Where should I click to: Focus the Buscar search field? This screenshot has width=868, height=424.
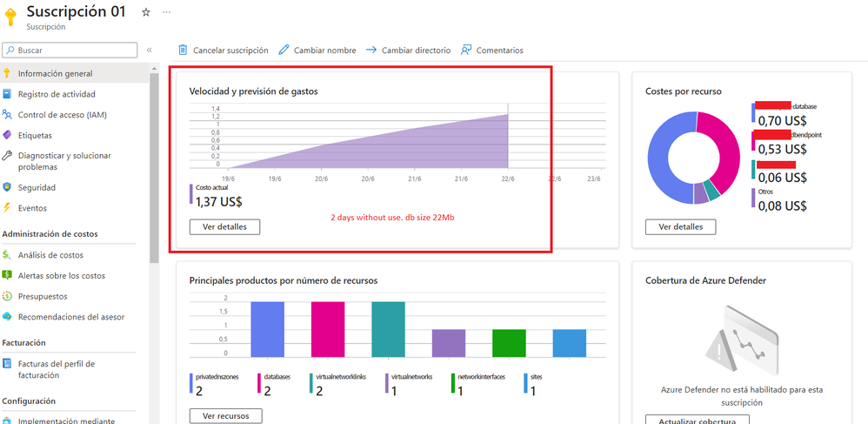tap(70, 50)
